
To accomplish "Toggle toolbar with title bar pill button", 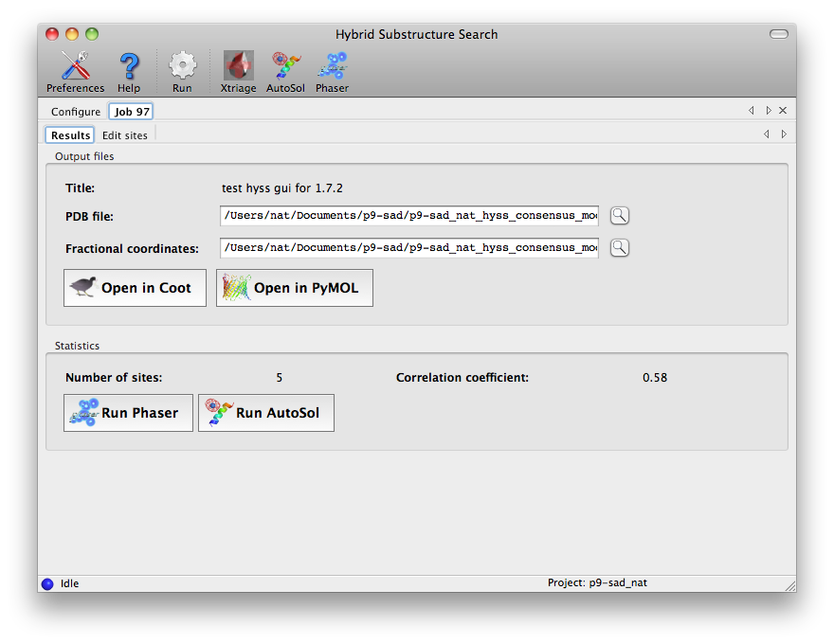I will (x=778, y=34).
